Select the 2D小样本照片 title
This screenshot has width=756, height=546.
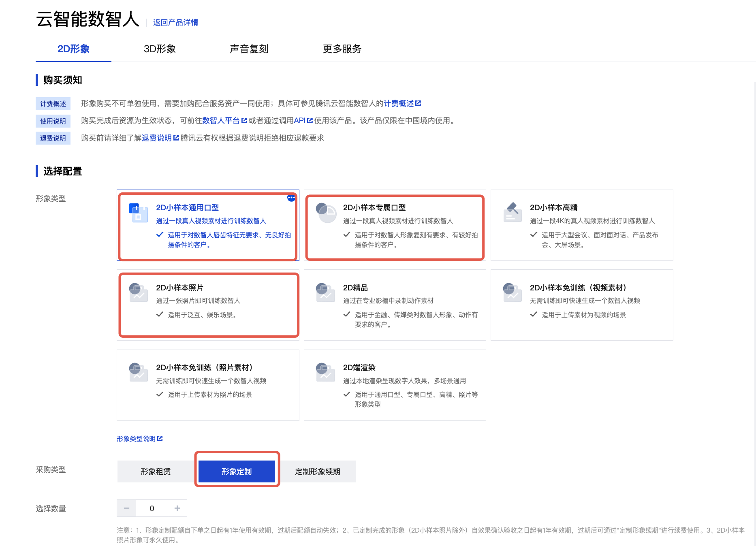[x=180, y=288]
